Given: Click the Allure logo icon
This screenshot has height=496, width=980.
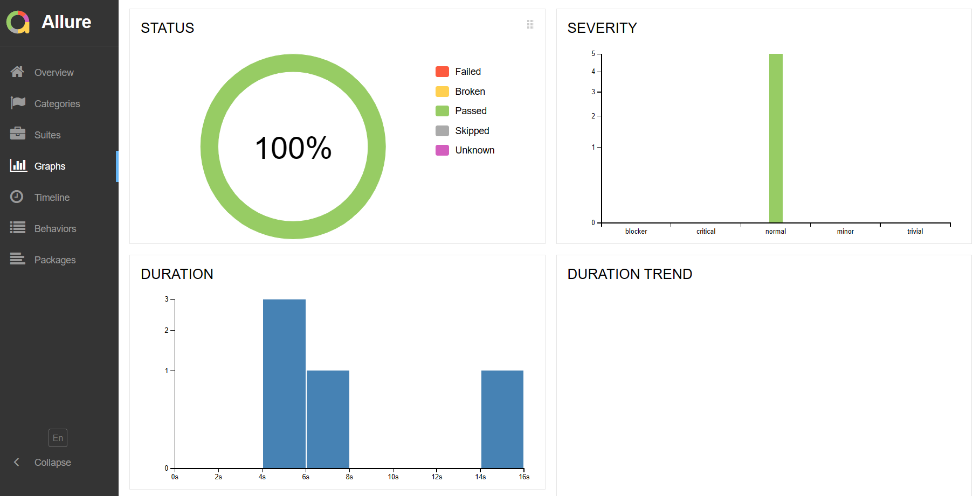Looking at the screenshot, I should tap(18, 22).
